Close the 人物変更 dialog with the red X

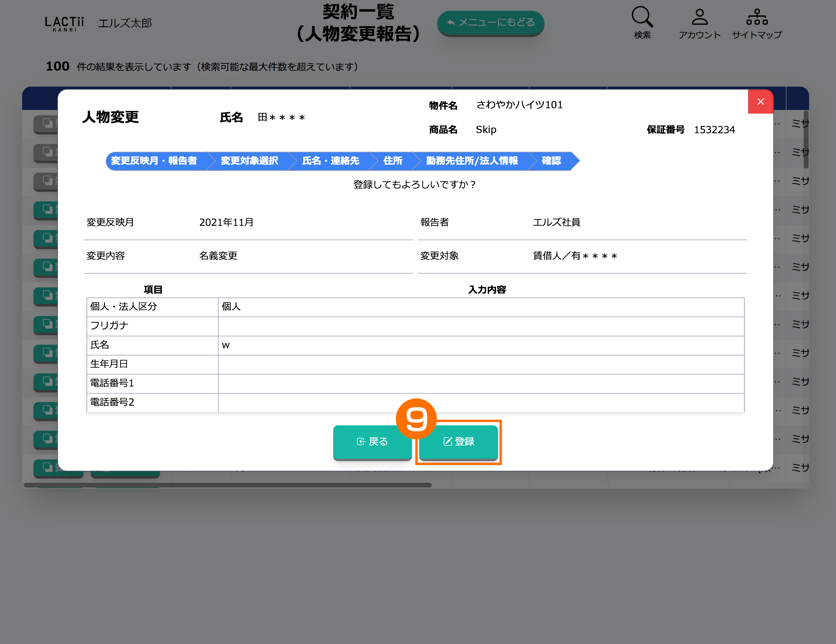[x=760, y=102]
